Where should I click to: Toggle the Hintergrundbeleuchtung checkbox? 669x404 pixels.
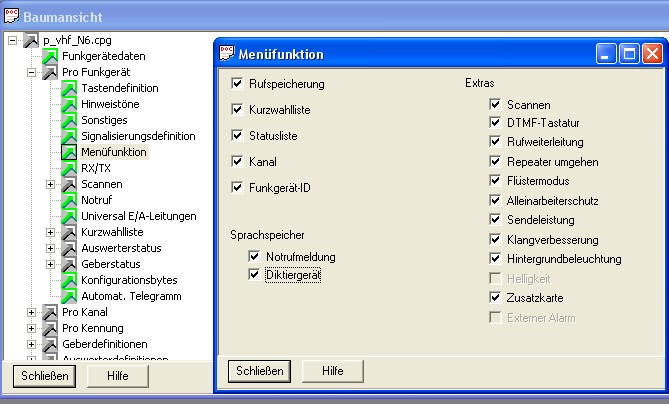click(495, 259)
